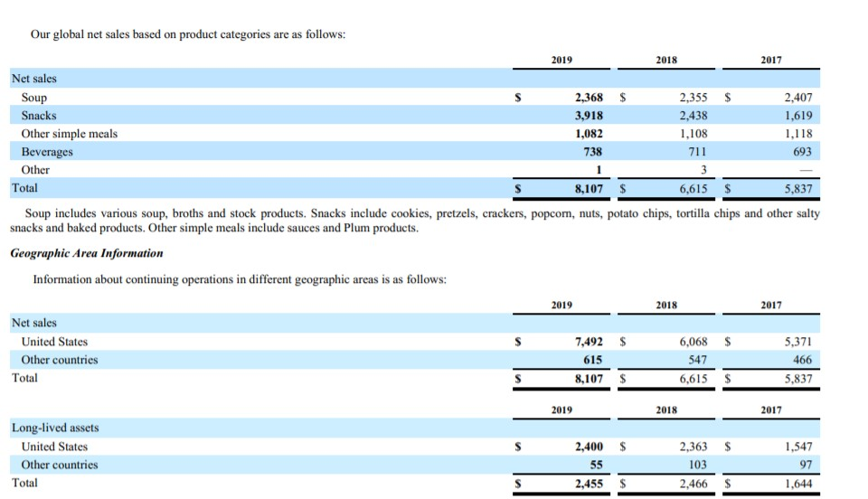Click "United States" label under Long-lived assets
The image size is (868, 499).
coord(54,447)
